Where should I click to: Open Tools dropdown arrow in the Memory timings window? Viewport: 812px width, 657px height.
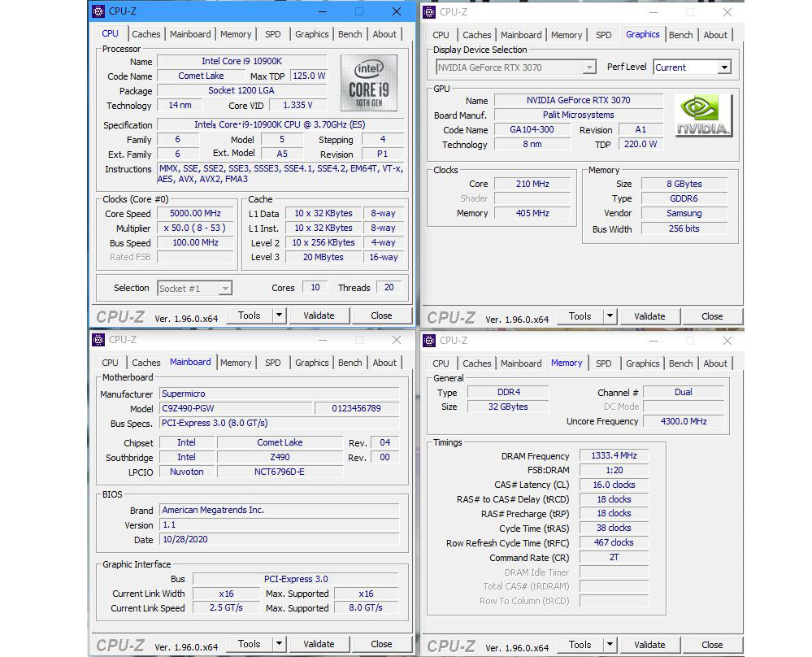609,645
